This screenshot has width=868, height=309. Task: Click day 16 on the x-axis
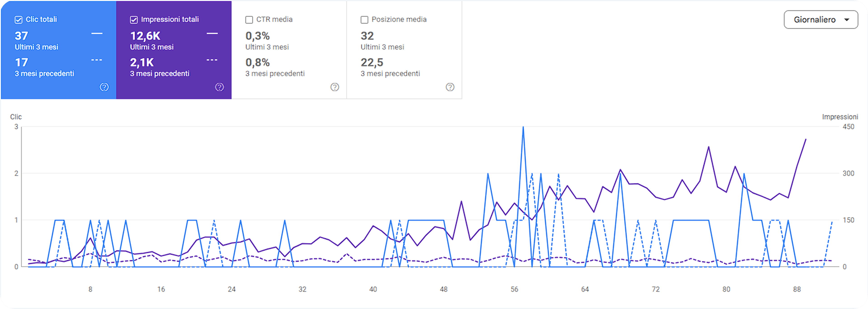pyautogui.click(x=161, y=289)
